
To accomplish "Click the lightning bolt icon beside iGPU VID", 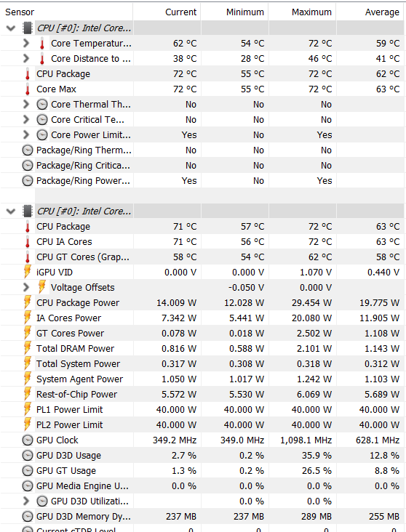I will (x=28, y=272).
